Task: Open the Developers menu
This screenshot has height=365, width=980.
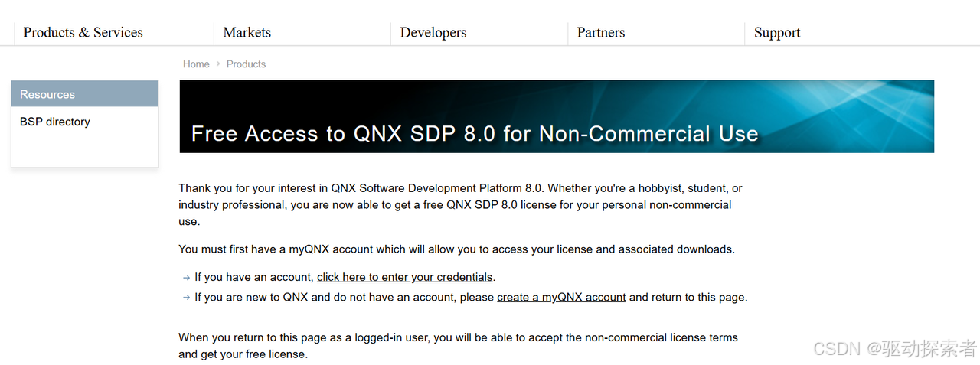Action: 433,33
